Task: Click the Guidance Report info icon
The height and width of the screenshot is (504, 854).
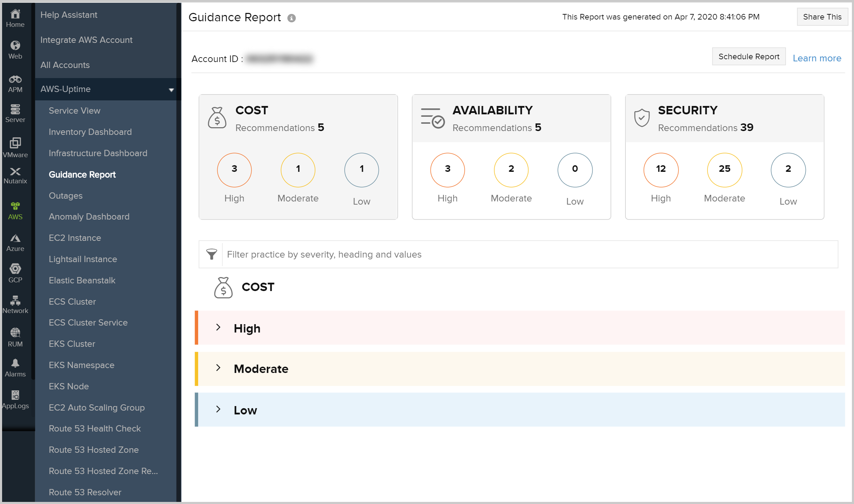Action: 291,18
